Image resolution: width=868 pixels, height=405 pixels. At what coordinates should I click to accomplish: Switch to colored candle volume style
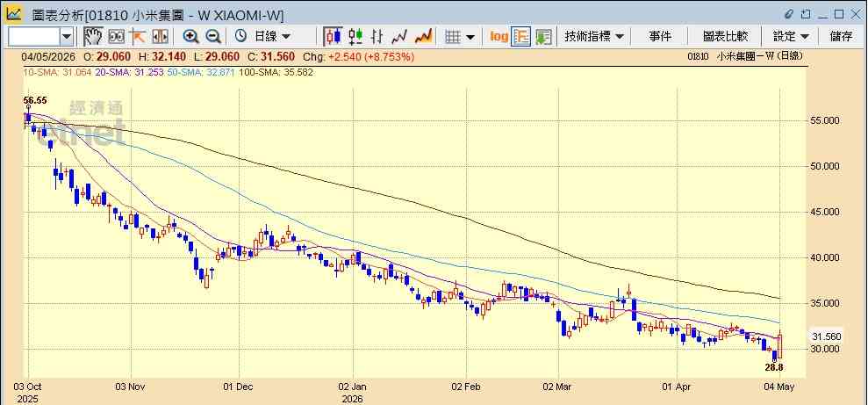(x=355, y=37)
